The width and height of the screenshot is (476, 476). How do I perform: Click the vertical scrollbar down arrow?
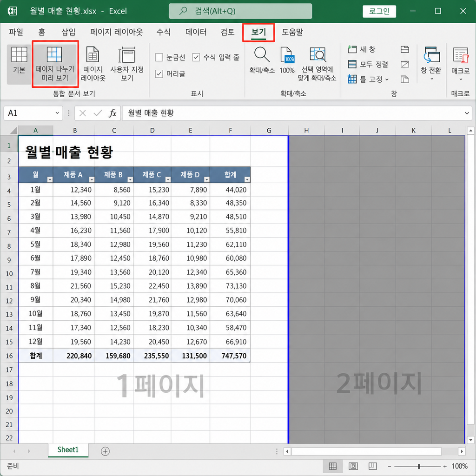[470, 440]
